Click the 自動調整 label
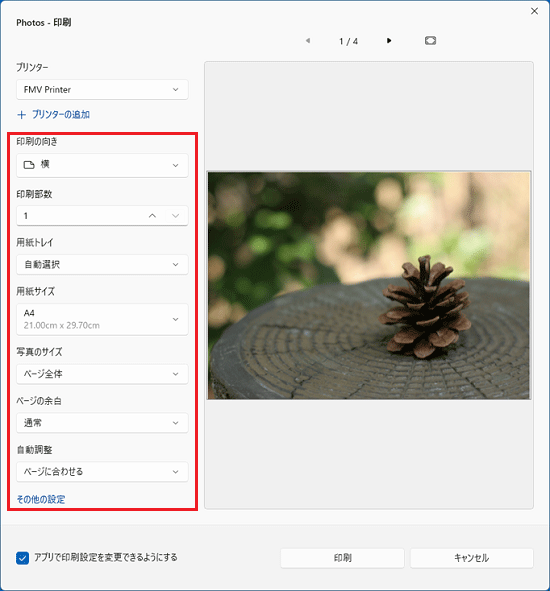The height and width of the screenshot is (591, 550). (x=34, y=449)
